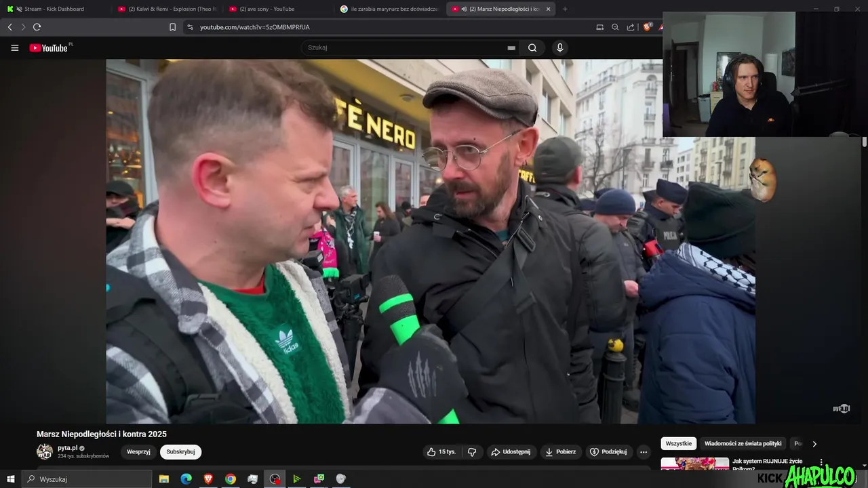
Task: Click the Pobierz download button
Action: 561,452
